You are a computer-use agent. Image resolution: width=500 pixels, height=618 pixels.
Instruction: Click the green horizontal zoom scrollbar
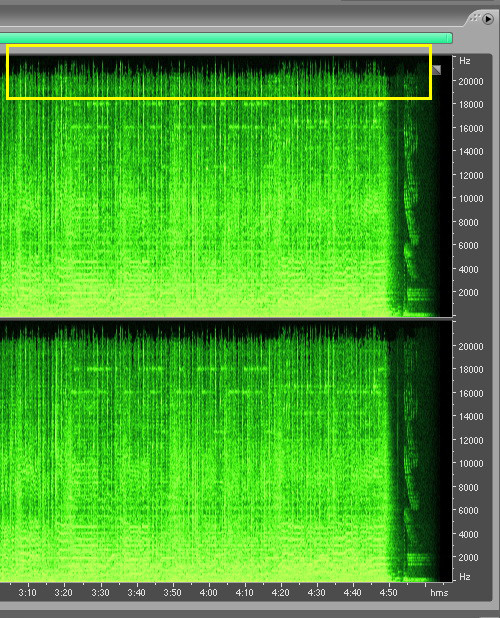pyautogui.click(x=225, y=38)
